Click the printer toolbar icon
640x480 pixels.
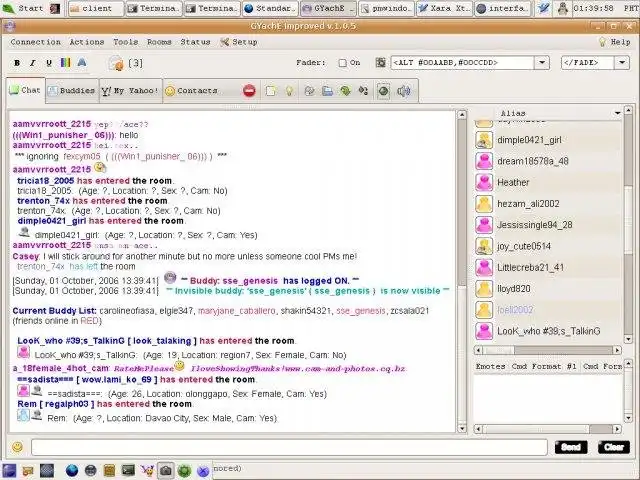309,91
